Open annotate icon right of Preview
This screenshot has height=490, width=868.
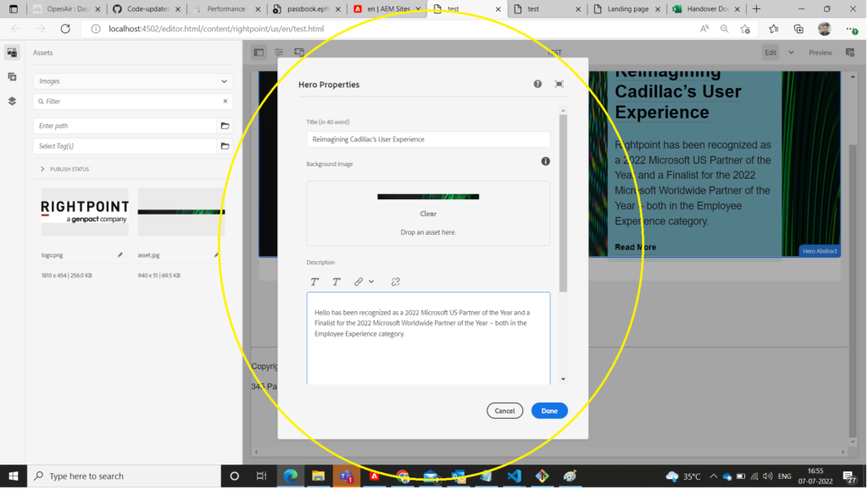pos(850,53)
